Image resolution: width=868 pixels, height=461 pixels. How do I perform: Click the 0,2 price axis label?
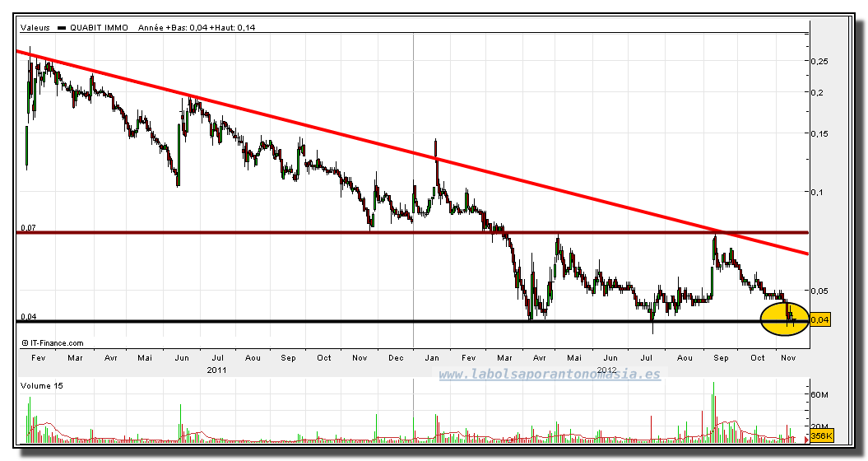pos(817,92)
